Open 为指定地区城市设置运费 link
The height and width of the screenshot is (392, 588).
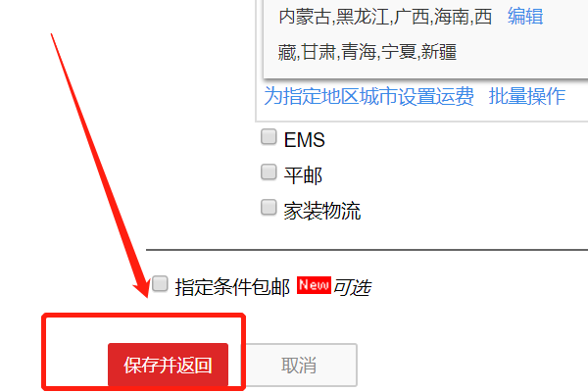(368, 96)
